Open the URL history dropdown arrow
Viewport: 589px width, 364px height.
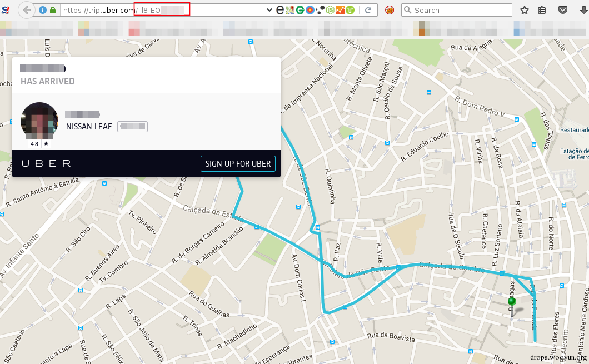tap(269, 10)
